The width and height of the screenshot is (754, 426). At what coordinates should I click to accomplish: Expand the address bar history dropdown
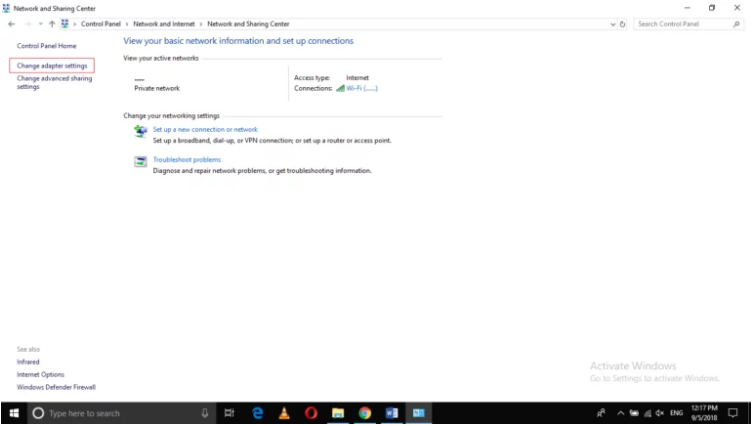[x=613, y=24]
